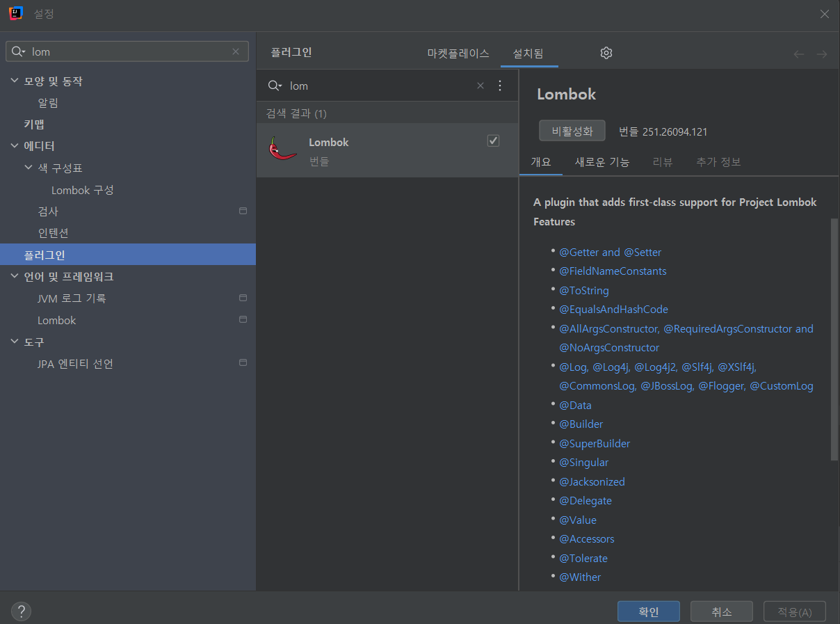Select 알림 in the settings tree
The width and height of the screenshot is (840, 624).
click(x=48, y=103)
